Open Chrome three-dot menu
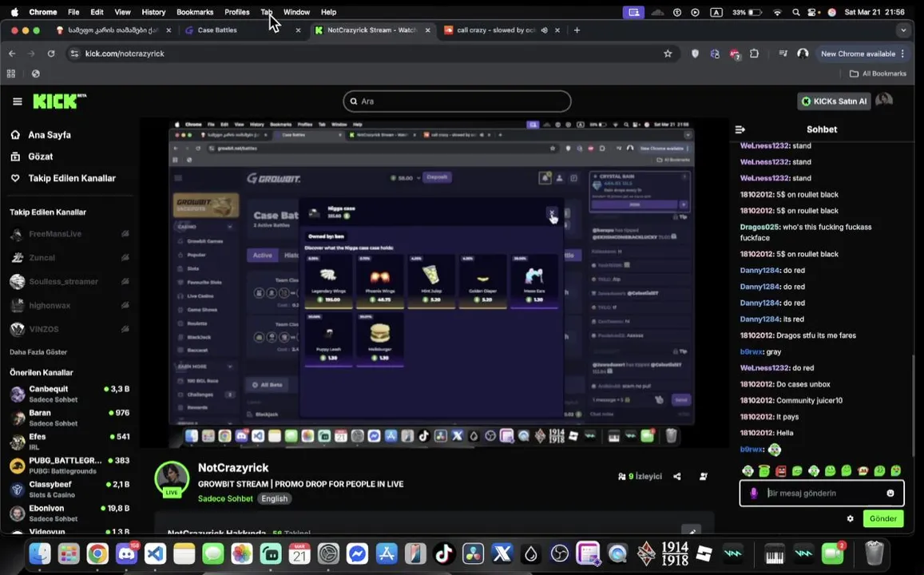Screen dimensions: 924x575 click(x=902, y=54)
